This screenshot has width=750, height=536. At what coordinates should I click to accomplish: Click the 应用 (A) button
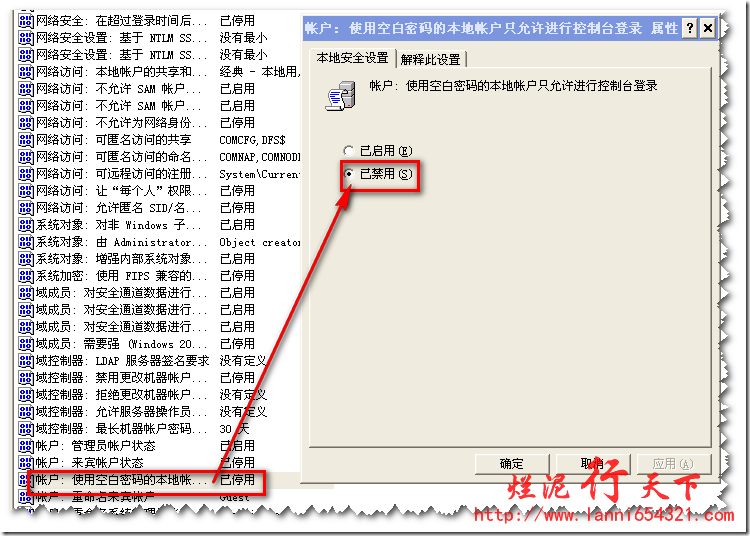coord(671,463)
